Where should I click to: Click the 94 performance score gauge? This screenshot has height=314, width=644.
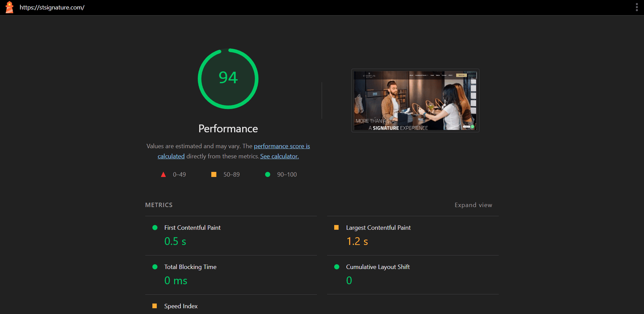[228, 78]
